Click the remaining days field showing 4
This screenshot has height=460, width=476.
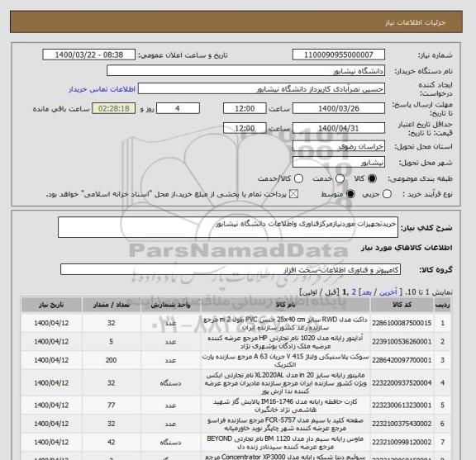point(178,108)
